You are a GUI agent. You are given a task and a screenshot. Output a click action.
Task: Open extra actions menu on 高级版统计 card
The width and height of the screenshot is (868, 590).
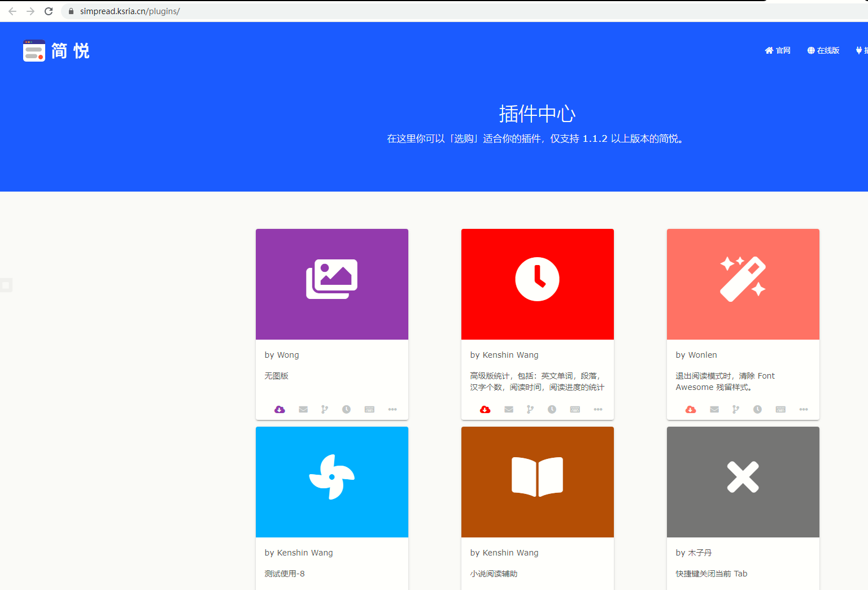point(598,409)
